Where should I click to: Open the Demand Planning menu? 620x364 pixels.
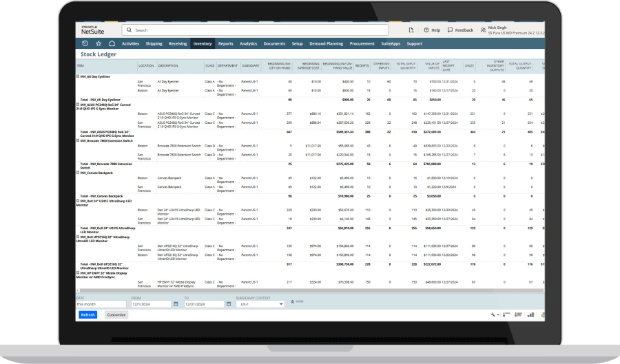[x=327, y=44]
